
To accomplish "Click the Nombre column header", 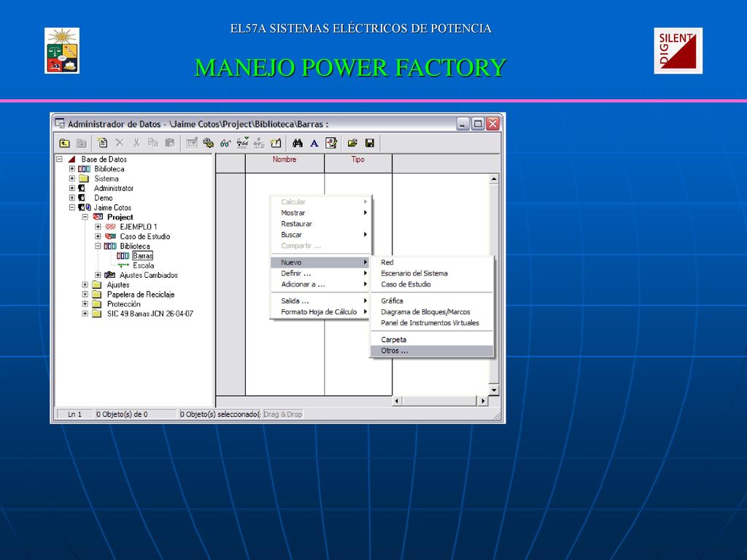I will (285, 163).
